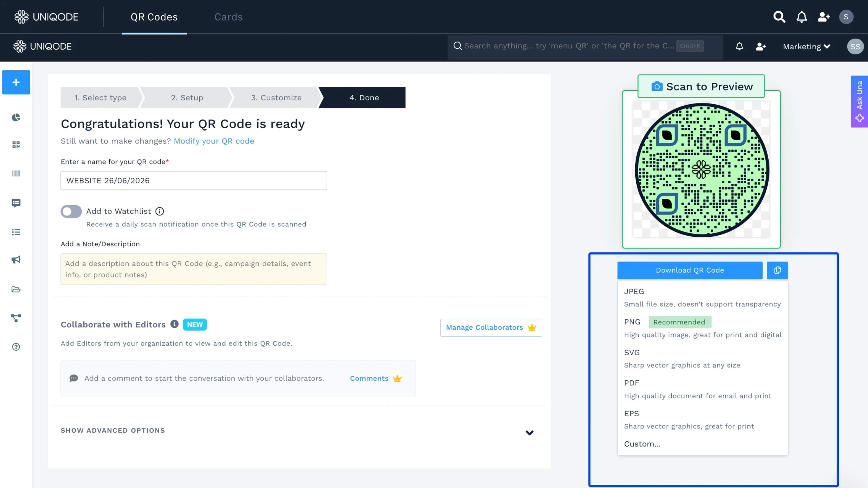868x488 pixels.
Task: Click the Download QR Code button
Action: [690, 270]
